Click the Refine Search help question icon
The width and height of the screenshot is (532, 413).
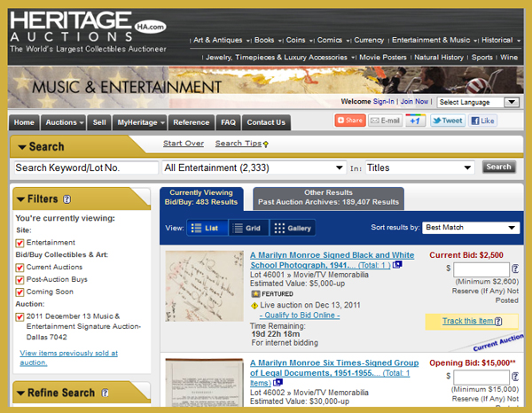[x=105, y=393]
